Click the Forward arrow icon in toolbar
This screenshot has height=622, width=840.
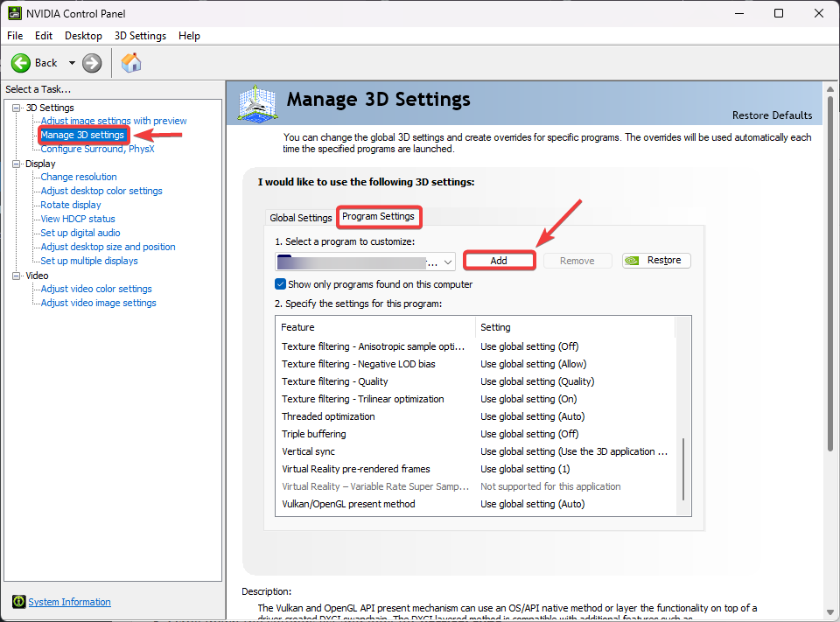tap(92, 63)
